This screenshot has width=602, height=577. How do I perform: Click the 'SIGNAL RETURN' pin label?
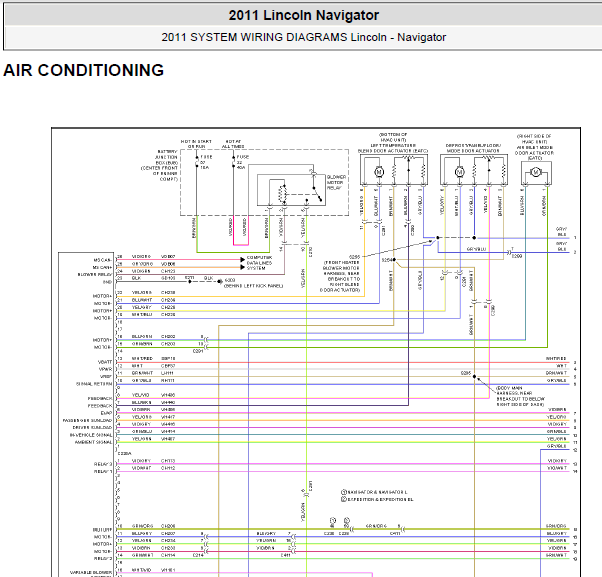[x=94, y=384]
